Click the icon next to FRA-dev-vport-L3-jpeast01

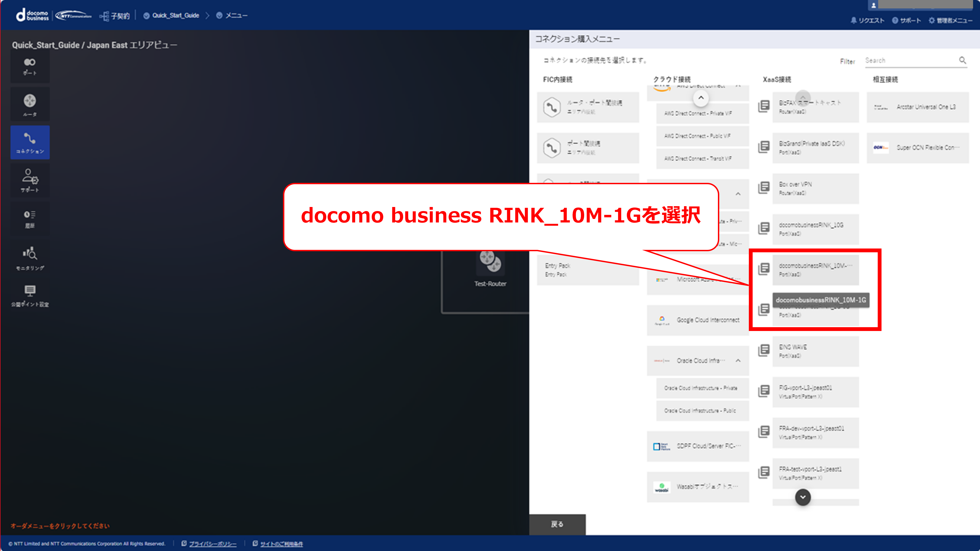[763, 432]
